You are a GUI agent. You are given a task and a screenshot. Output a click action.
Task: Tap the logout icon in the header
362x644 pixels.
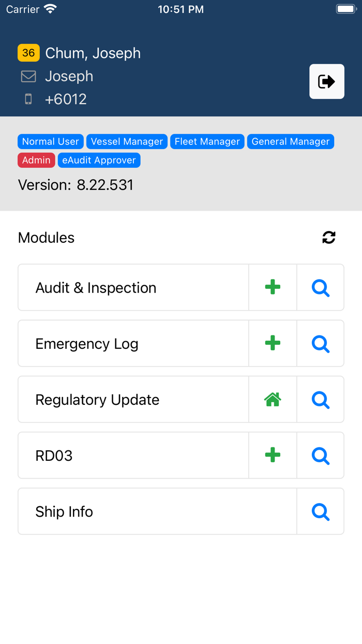[326, 81]
